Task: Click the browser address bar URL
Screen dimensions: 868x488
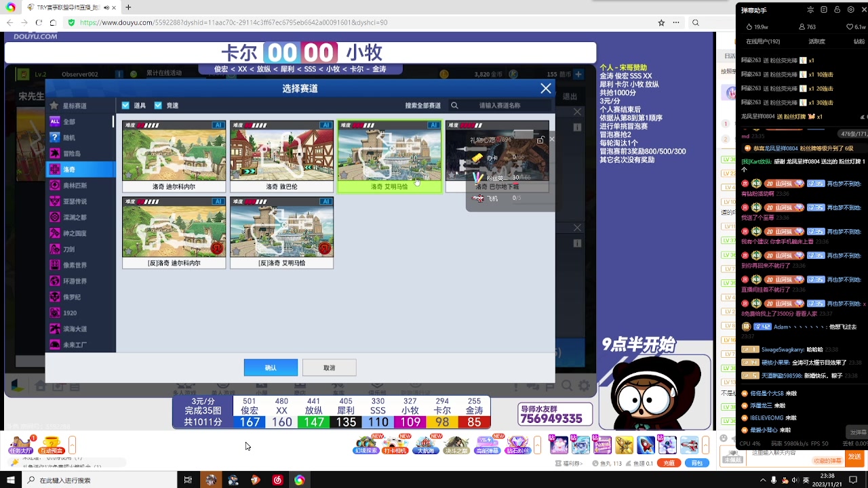Action: (234, 22)
